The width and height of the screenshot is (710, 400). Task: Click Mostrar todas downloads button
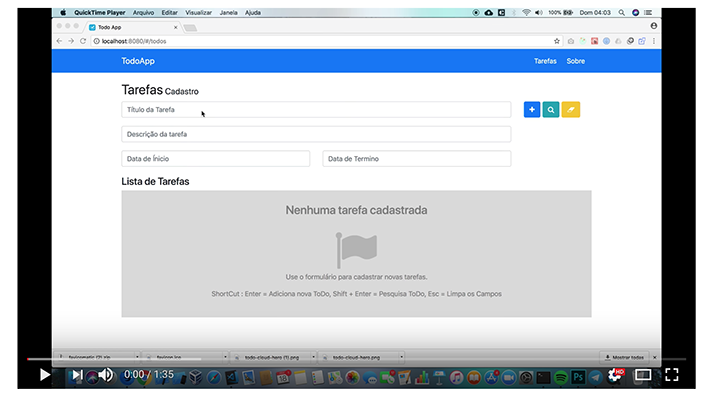pyautogui.click(x=624, y=357)
